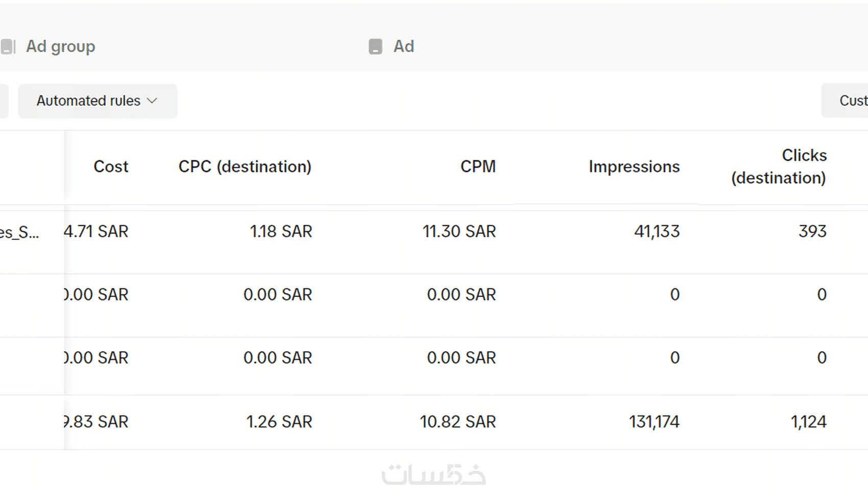Click the 1.18 SAR CPC value

[x=281, y=232]
